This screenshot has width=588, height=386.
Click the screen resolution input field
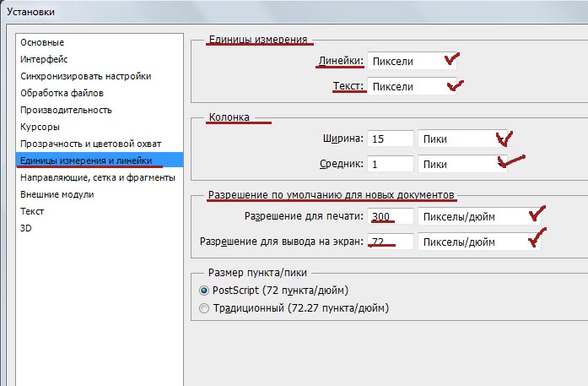391,242
